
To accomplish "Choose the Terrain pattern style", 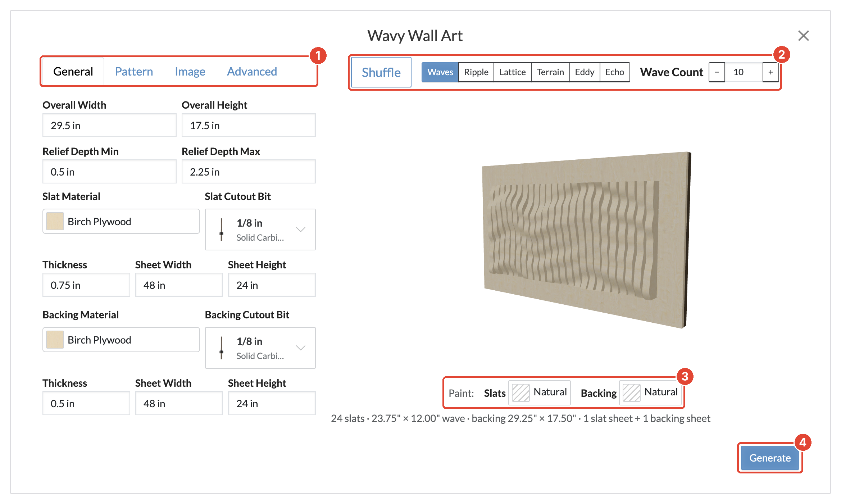I will tap(550, 72).
